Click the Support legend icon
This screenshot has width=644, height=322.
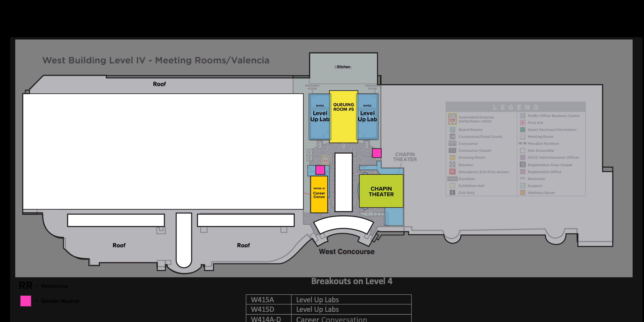point(522,186)
